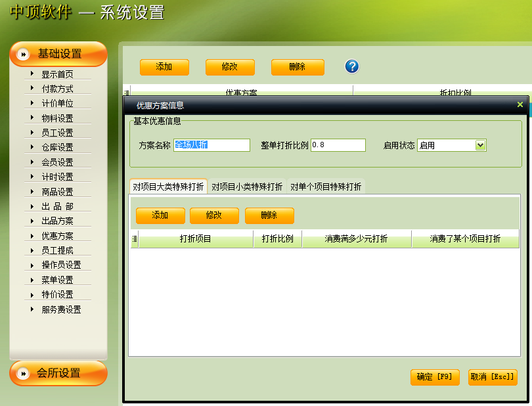Open 出品部 in the sidebar
Screen dimensions: 532x406
57,206
